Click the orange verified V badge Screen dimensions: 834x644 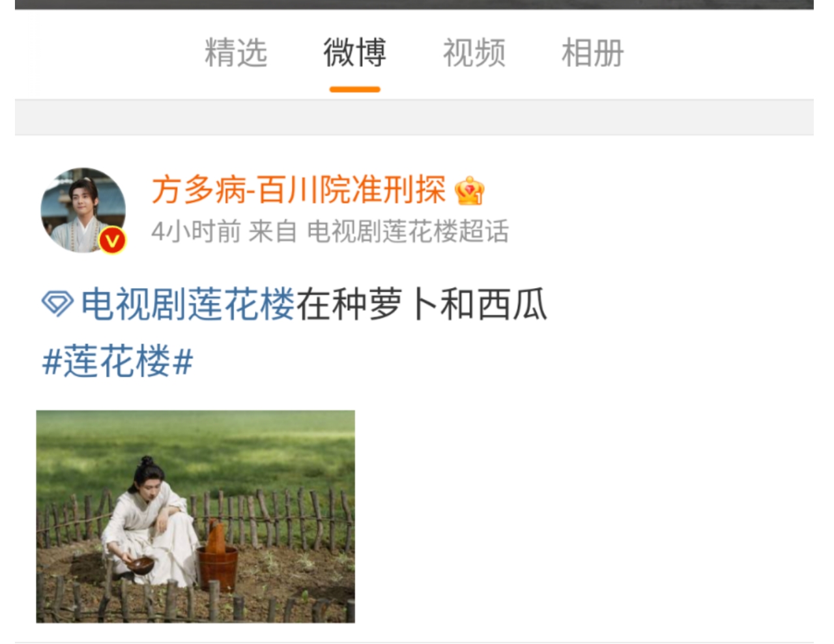click(112, 241)
